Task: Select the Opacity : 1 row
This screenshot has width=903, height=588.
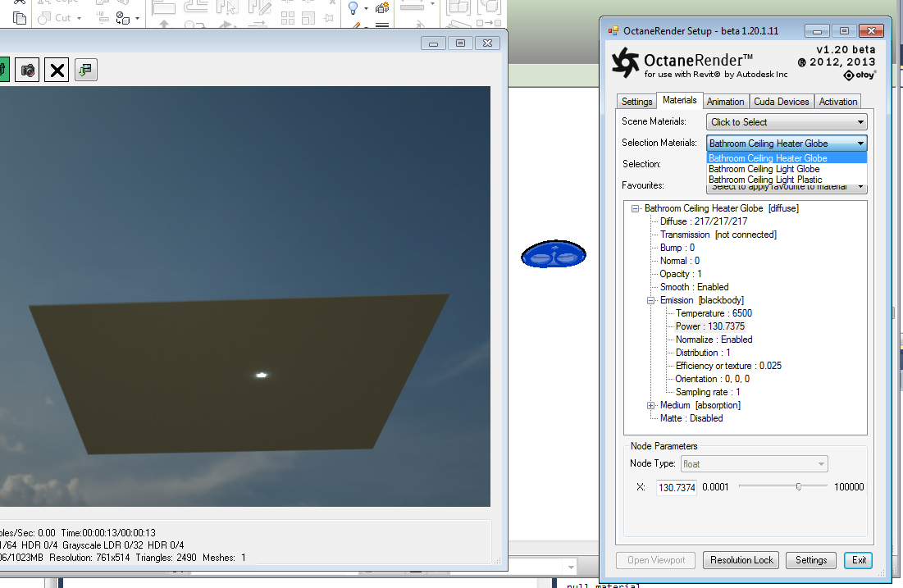Action: [681, 274]
